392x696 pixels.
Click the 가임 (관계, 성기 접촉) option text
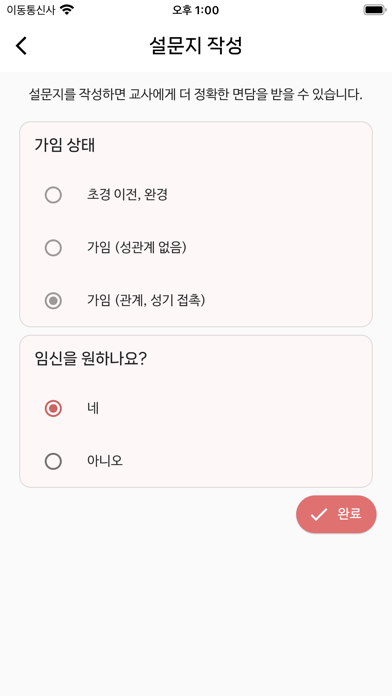coord(146,301)
